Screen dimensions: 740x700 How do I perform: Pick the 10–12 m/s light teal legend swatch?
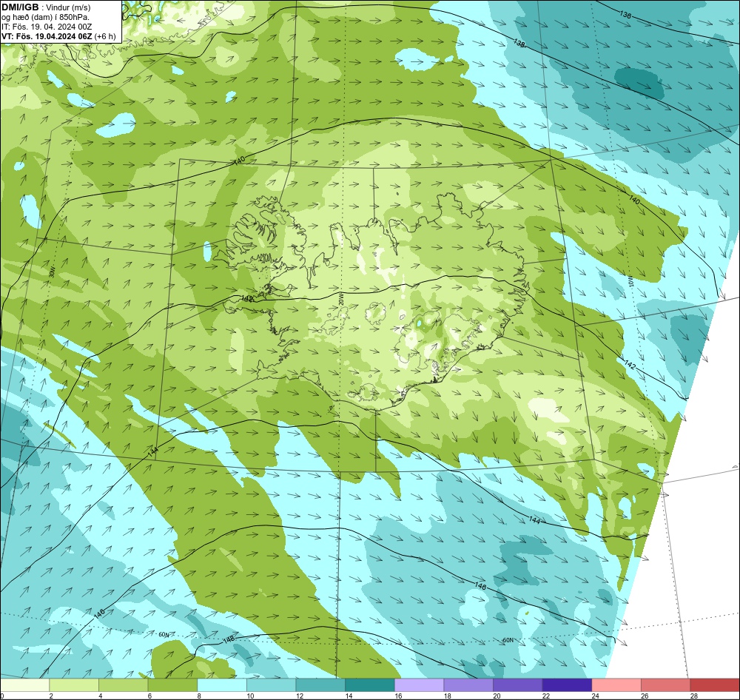click(271, 685)
